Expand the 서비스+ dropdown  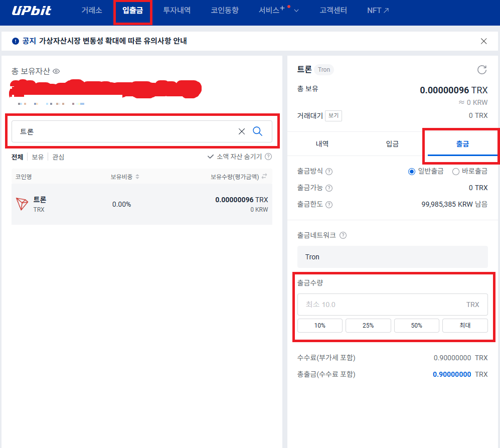[279, 11]
